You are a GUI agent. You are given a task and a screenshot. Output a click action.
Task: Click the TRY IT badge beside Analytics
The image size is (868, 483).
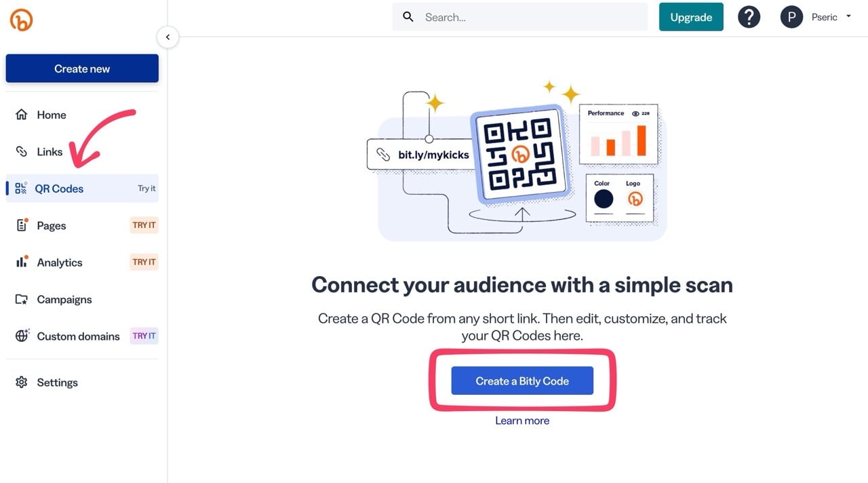pos(144,261)
